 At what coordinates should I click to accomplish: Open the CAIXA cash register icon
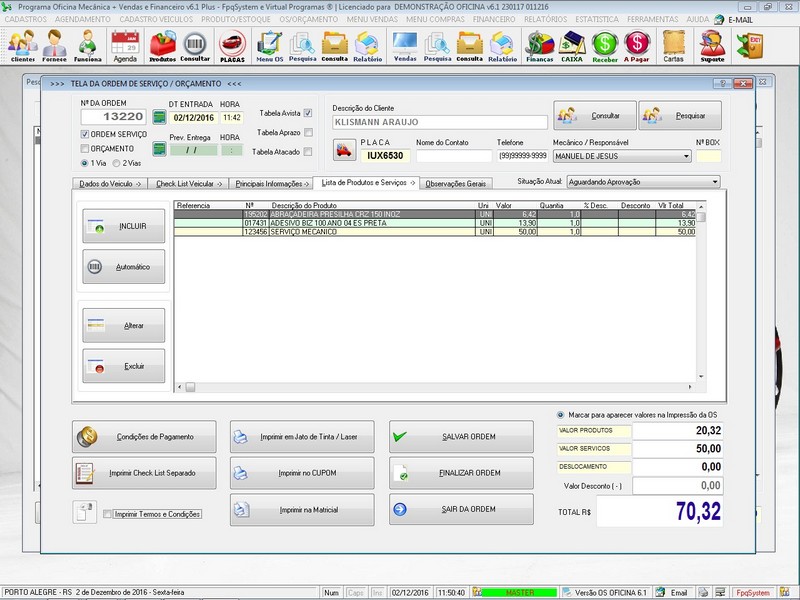tap(572, 46)
